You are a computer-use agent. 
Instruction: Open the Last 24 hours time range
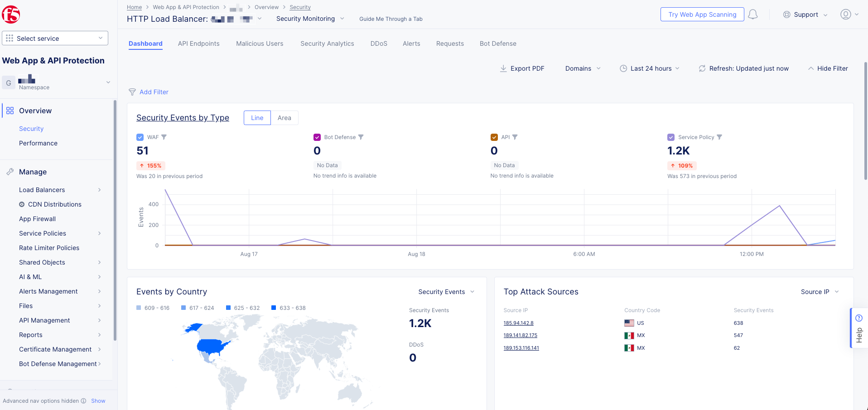pos(650,68)
